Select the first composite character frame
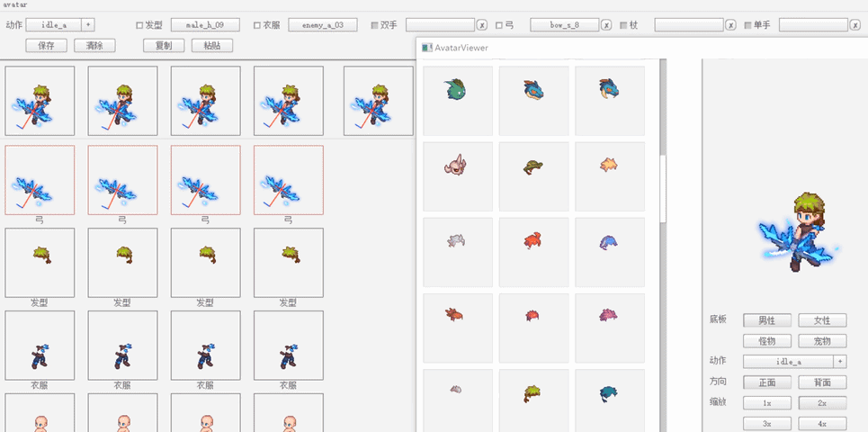The width and height of the screenshot is (868, 432). (x=40, y=101)
